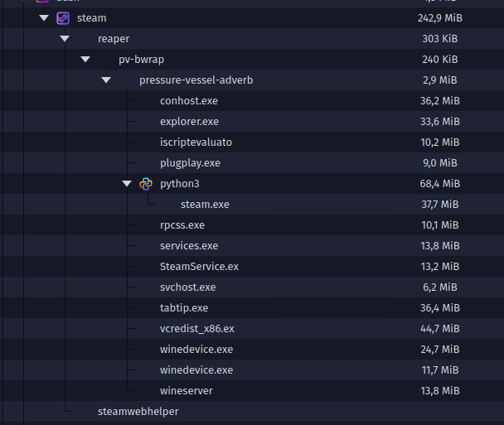Click the 68,4 MiB memory value
Image resolution: width=504 pixels, height=425 pixels.
pyautogui.click(x=440, y=184)
